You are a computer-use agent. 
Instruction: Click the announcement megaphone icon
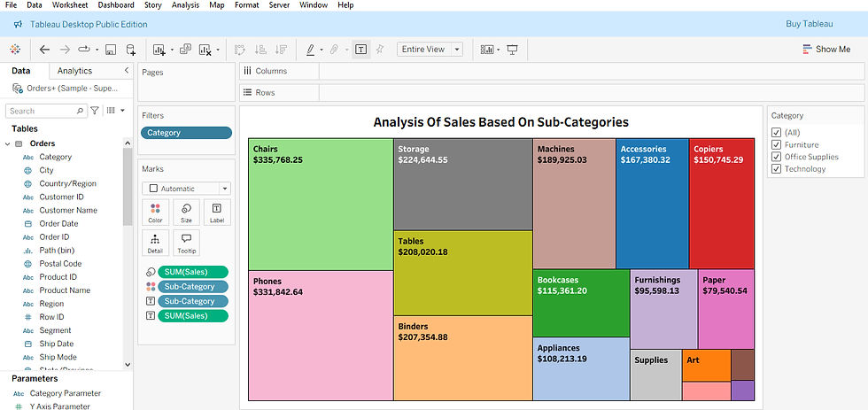coord(19,24)
